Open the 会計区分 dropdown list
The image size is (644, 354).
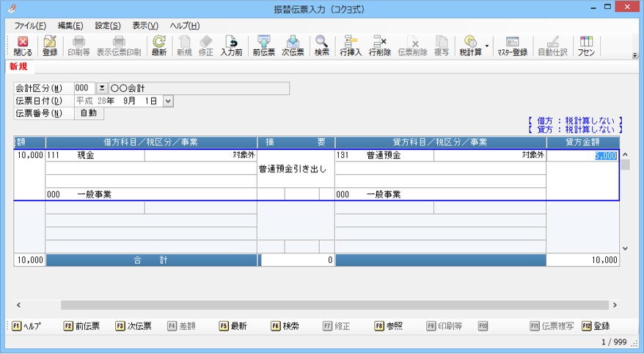tap(102, 88)
